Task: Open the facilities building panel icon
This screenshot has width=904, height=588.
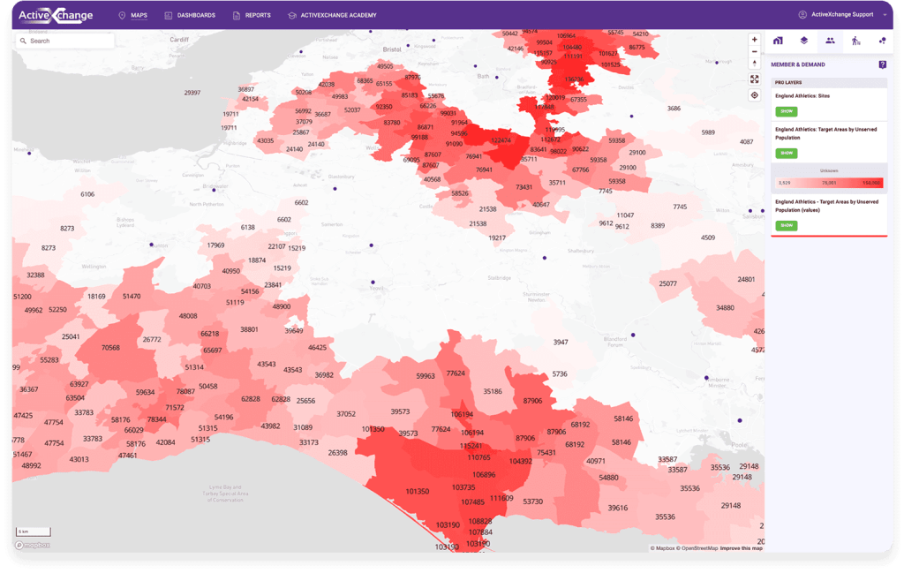Action: point(778,41)
